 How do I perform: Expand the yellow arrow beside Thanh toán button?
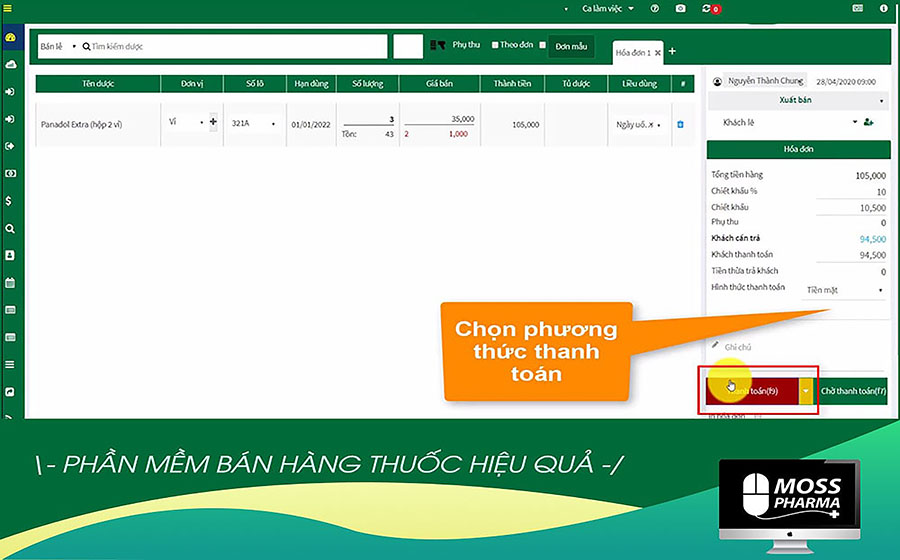point(805,391)
